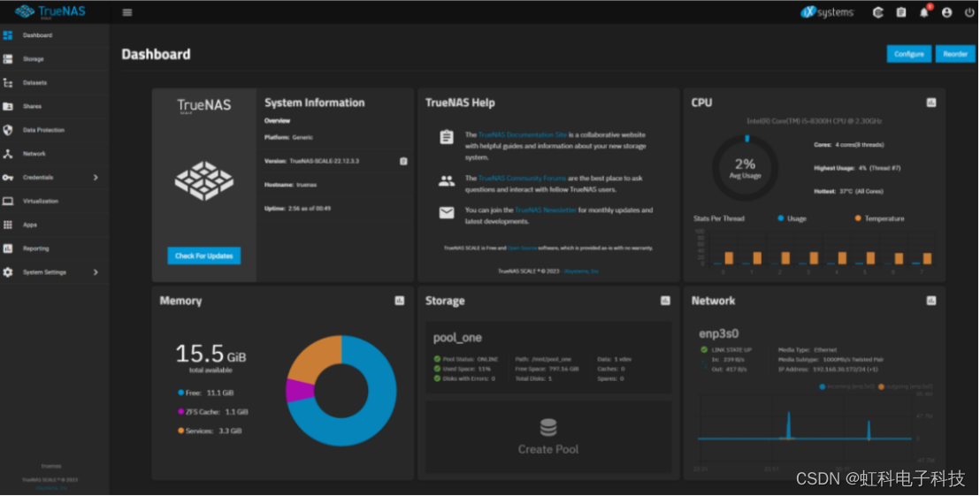Click the database icon above Create Pool
This screenshot has height=496, width=980.
(548, 428)
